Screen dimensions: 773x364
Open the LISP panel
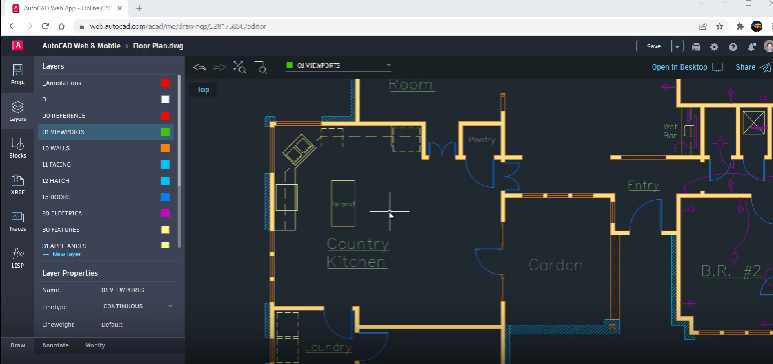pyautogui.click(x=17, y=258)
